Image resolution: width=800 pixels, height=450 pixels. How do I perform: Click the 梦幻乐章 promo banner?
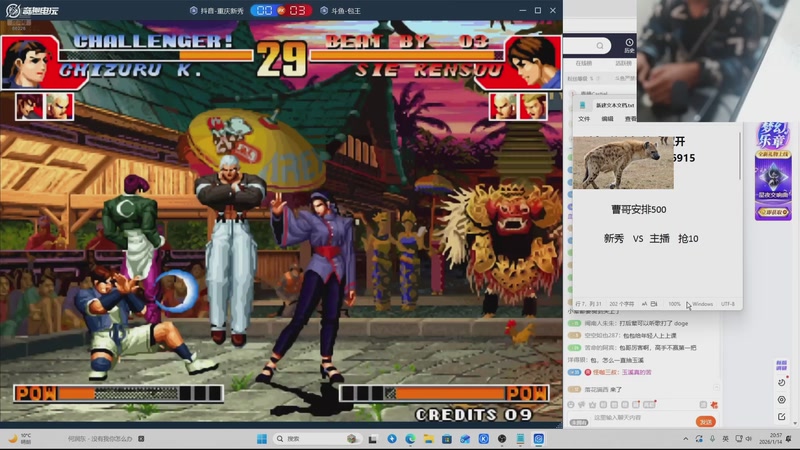(x=773, y=171)
